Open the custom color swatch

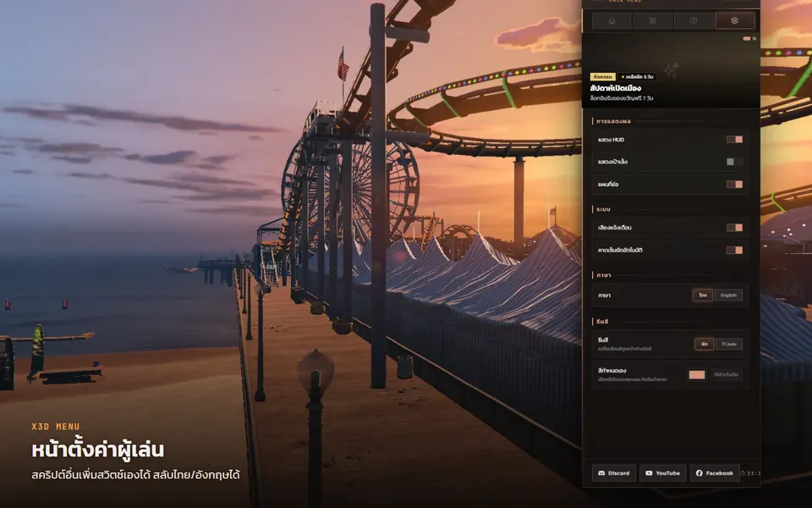(696, 374)
